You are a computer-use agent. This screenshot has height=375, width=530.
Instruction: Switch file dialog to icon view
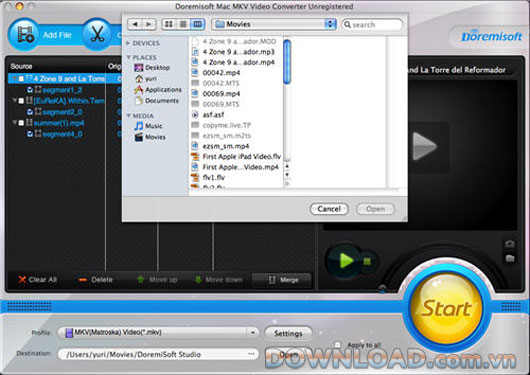169,24
